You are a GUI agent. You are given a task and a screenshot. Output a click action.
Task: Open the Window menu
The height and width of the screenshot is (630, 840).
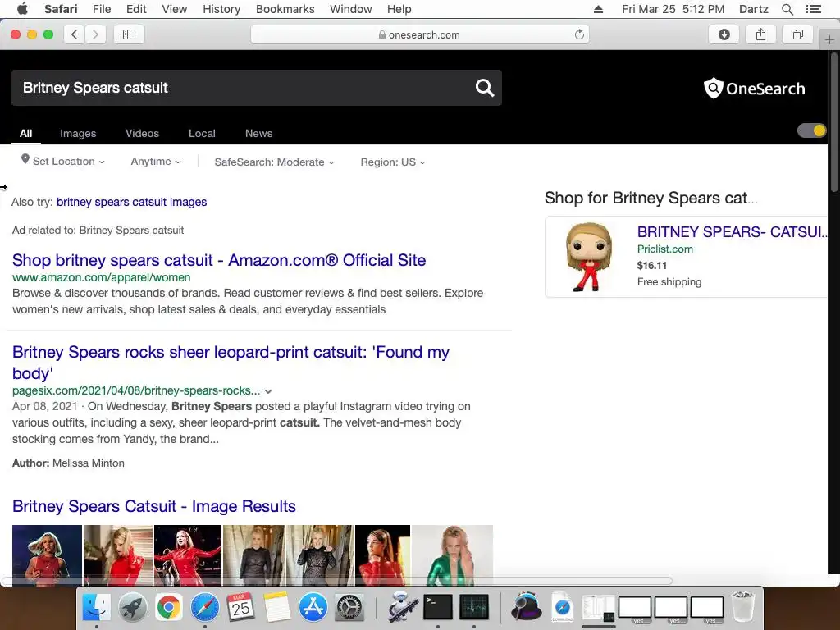351,9
